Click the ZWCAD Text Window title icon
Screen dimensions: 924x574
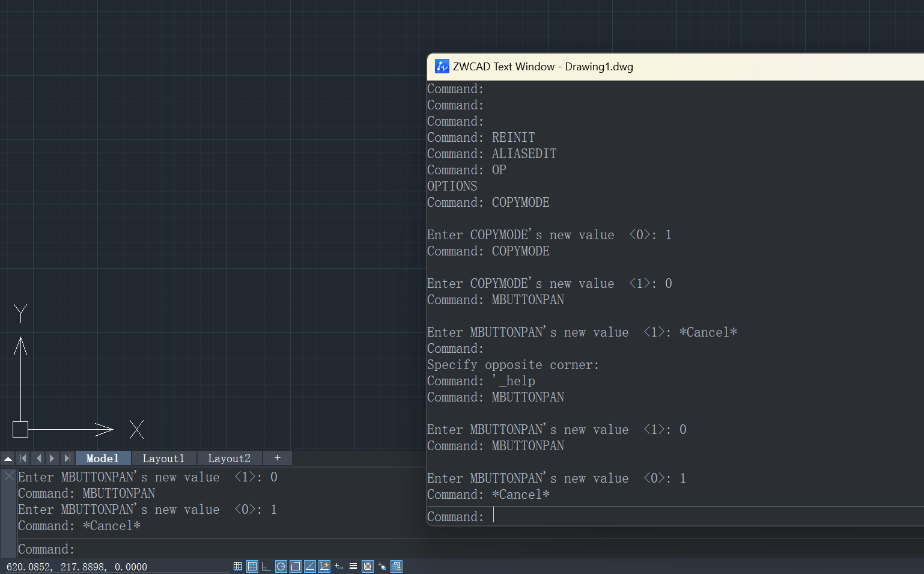click(x=442, y=67)
